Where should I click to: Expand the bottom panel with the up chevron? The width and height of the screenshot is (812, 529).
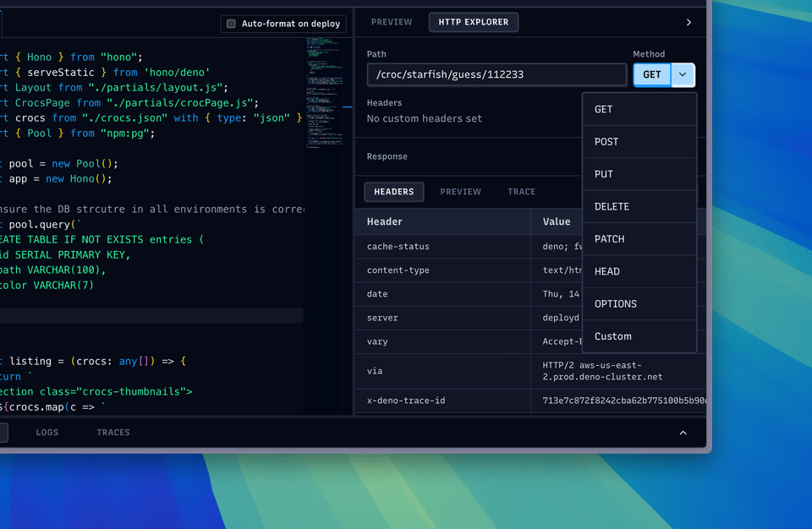tap(683, 433)
